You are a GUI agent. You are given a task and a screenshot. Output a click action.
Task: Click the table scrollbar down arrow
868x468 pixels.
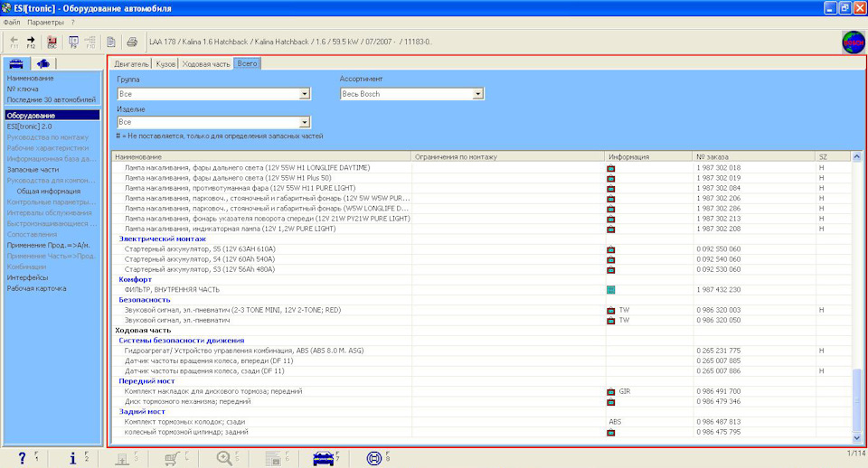pos(857,437)
